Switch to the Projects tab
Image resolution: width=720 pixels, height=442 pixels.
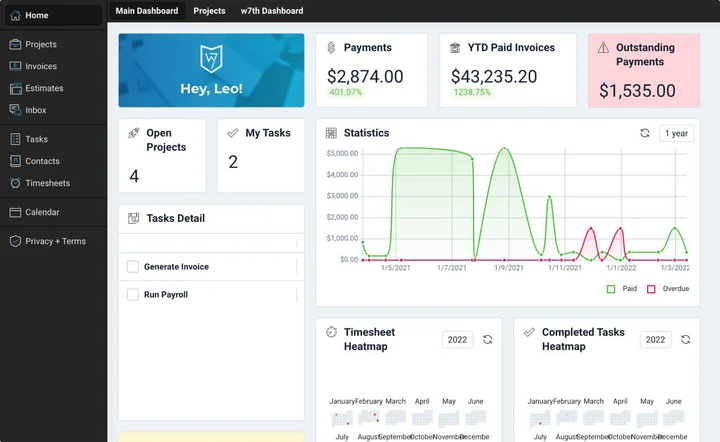209,11
